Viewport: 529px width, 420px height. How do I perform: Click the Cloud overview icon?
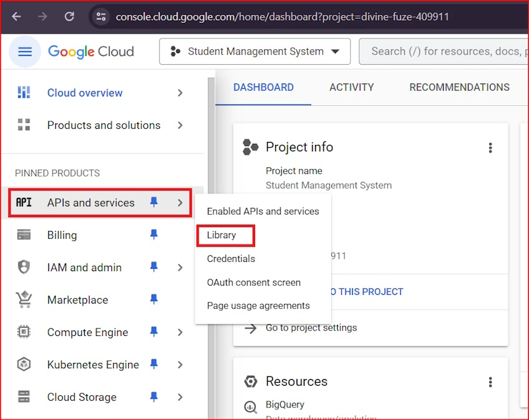pos(24,93)
